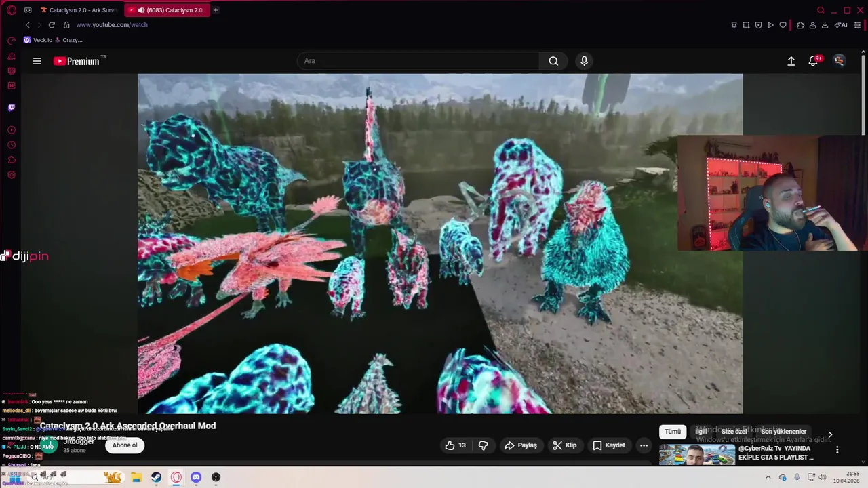Screen dimensions: 868x488
Task: Open the sidebar settings gear icon
Action: point(12,175)
